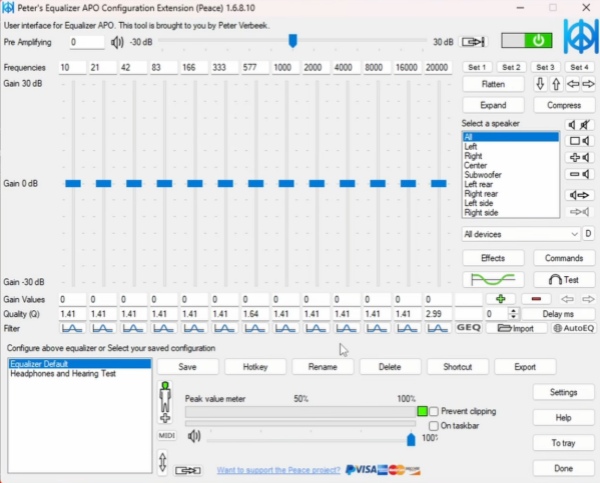The height and width of the screenshot is (483, 600).
Task: Toggle the green power on/off switch
Action: tap(527, 41)
